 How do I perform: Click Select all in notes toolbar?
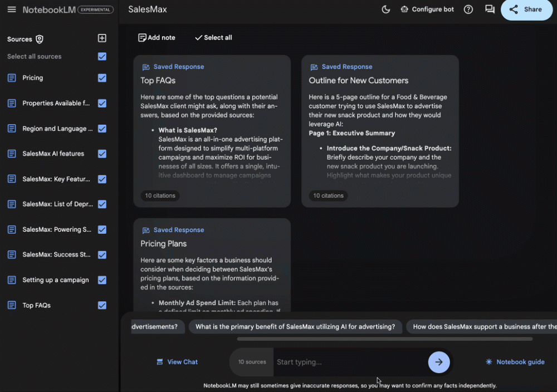pyautogui.click(x=213, y=37)
